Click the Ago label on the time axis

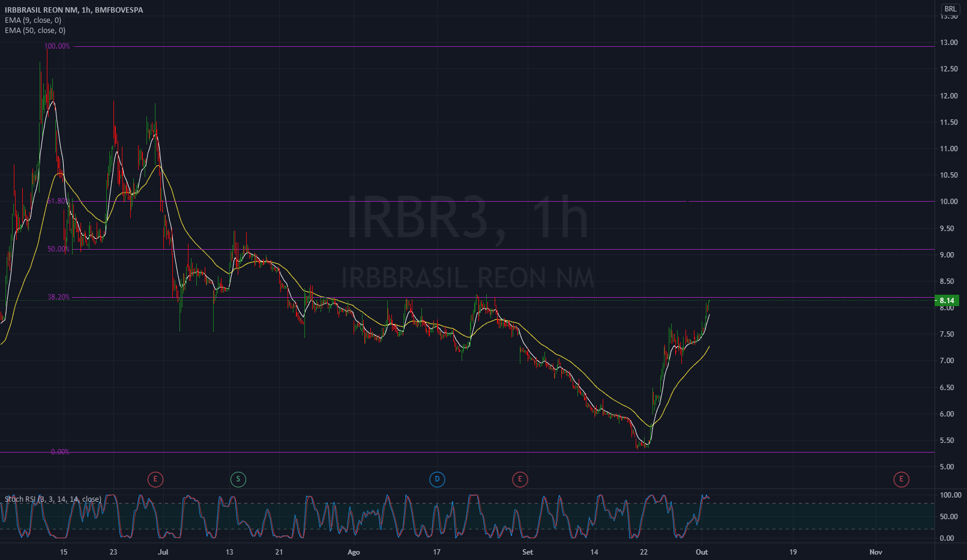point(354,552)
